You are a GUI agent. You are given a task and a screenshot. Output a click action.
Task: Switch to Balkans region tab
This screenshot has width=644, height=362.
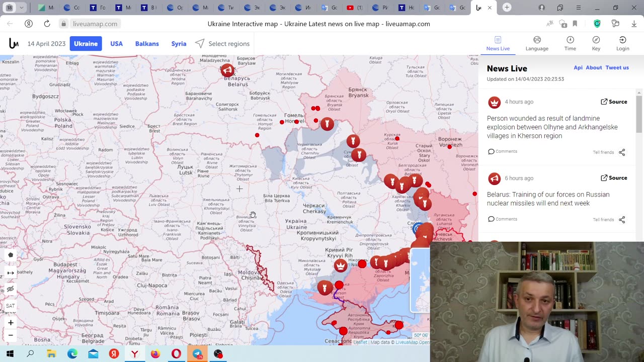pos(147,44)
